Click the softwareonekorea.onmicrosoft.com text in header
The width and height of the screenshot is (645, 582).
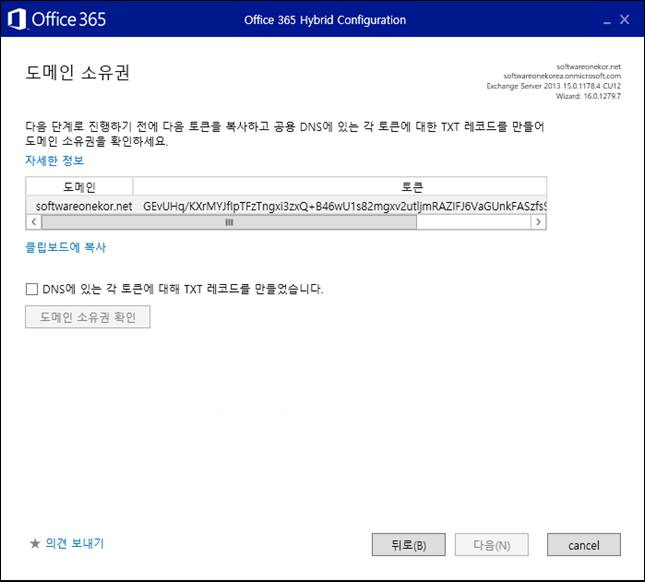click(x=562, y=76)
